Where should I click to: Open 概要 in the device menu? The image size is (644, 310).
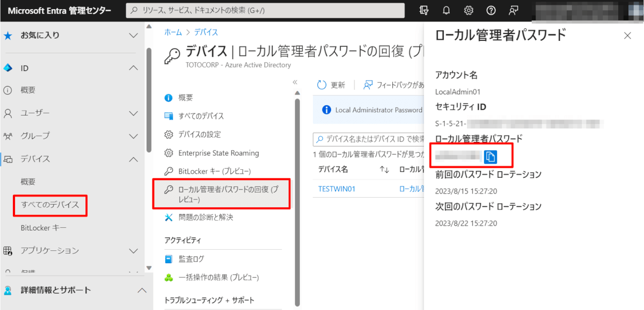pyautogui.click(x=186, y=98)
